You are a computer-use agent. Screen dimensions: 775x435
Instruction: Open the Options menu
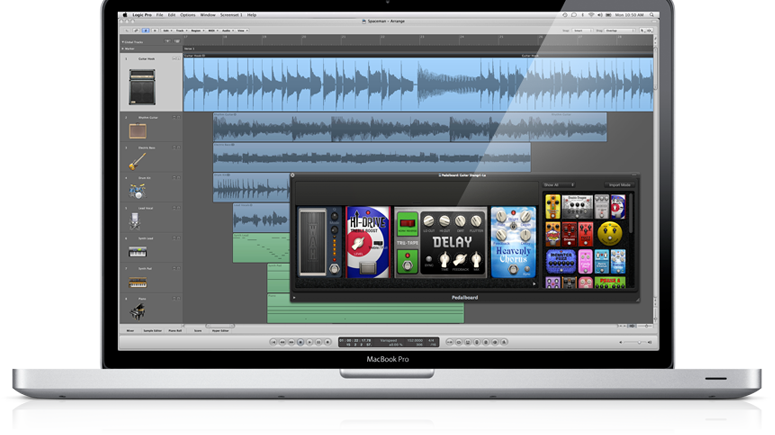click(188, 15)
